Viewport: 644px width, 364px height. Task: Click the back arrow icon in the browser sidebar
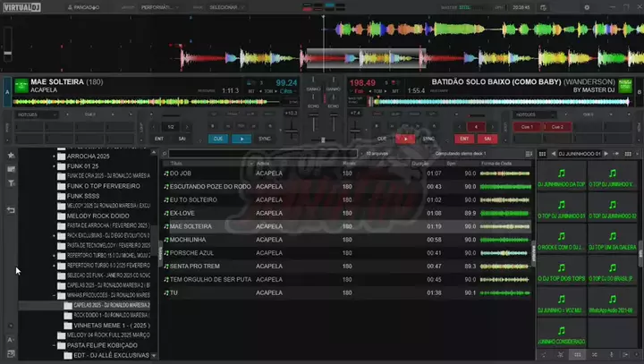coord(11,210)
